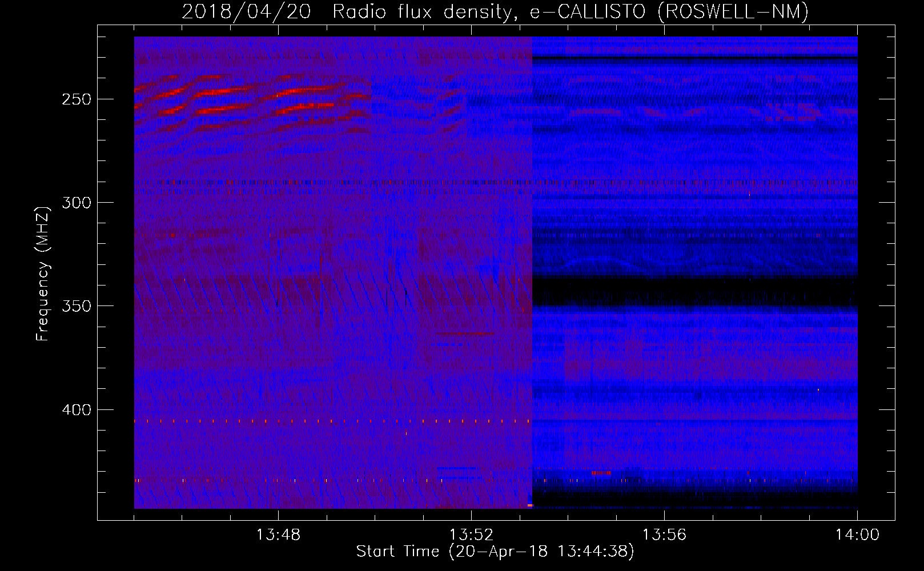
Task: Select the '300' frequency axis label
Action: (77, 203)
